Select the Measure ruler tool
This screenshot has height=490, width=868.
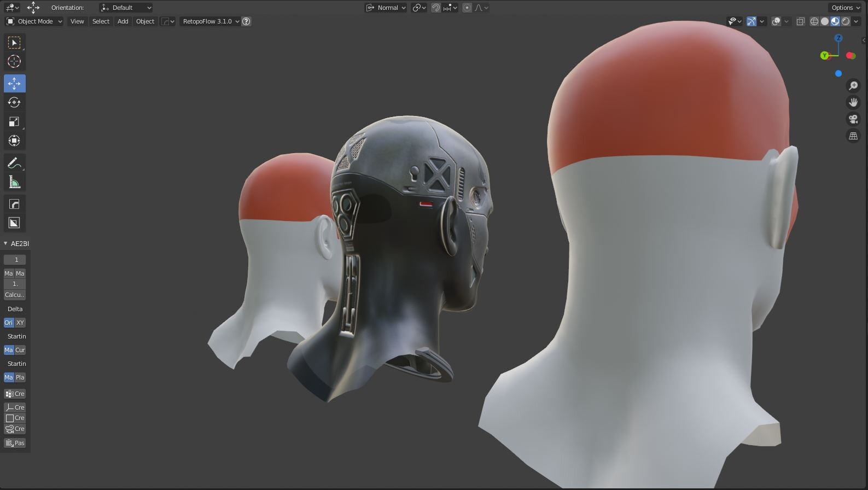[x=14, y=183]
